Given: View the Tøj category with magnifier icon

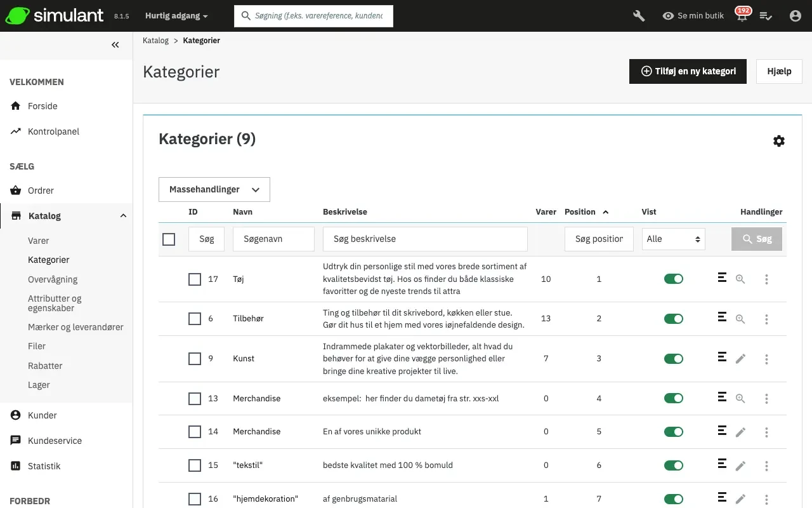Looking at the screenshot, I should [x=740, y=279].
